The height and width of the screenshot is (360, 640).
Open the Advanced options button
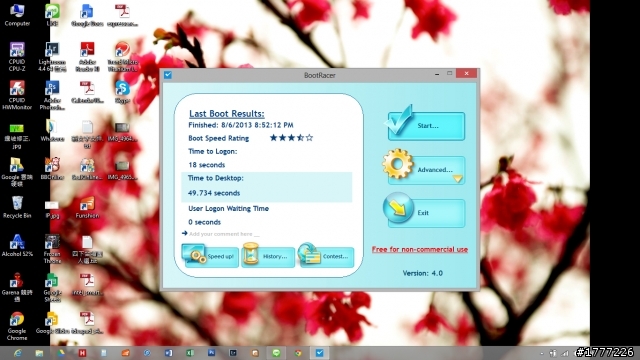click(426, 170)
